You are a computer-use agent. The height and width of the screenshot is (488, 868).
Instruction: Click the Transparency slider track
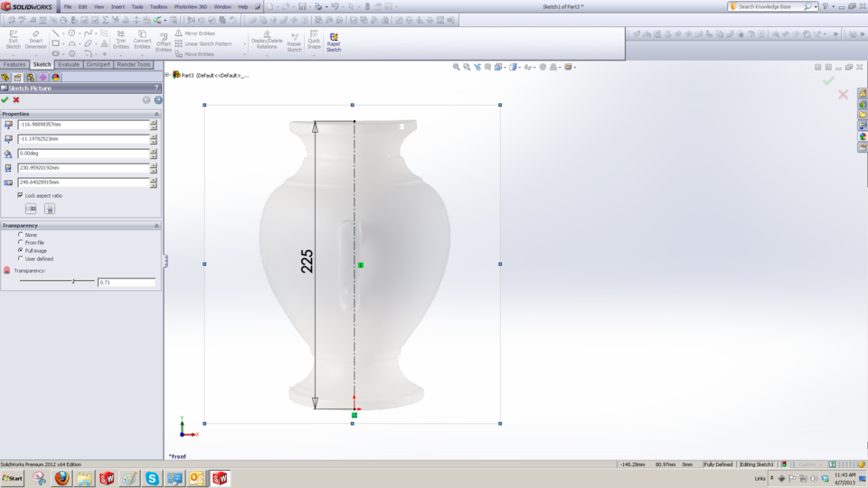click(x=56, y=282)
